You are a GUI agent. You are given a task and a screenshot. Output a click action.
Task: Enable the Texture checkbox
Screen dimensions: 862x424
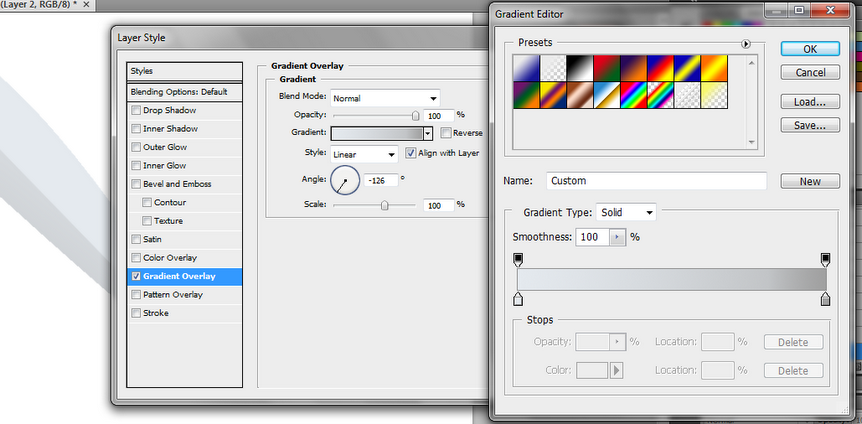[x=147, y=221]
